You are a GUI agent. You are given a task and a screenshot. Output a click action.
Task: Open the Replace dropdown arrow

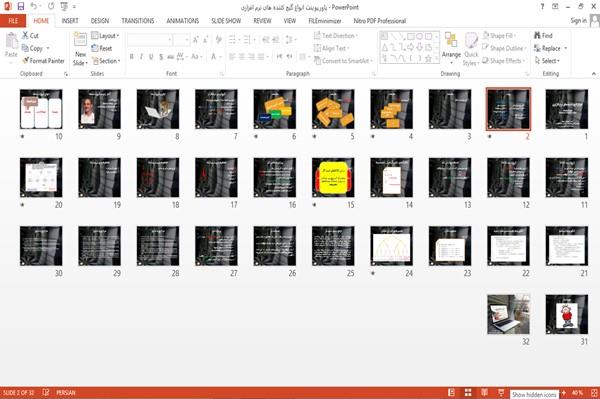566,48
